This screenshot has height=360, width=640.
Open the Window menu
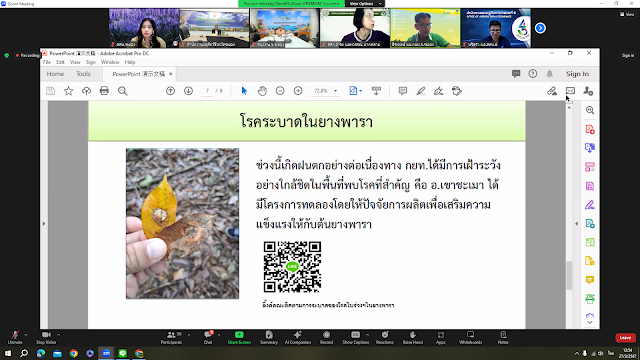(110, 62)
